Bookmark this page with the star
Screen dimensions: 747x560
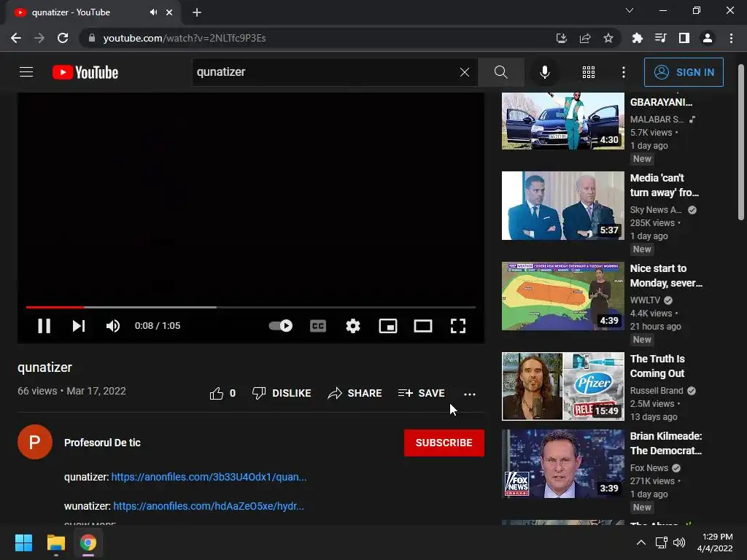pos(608,38)
